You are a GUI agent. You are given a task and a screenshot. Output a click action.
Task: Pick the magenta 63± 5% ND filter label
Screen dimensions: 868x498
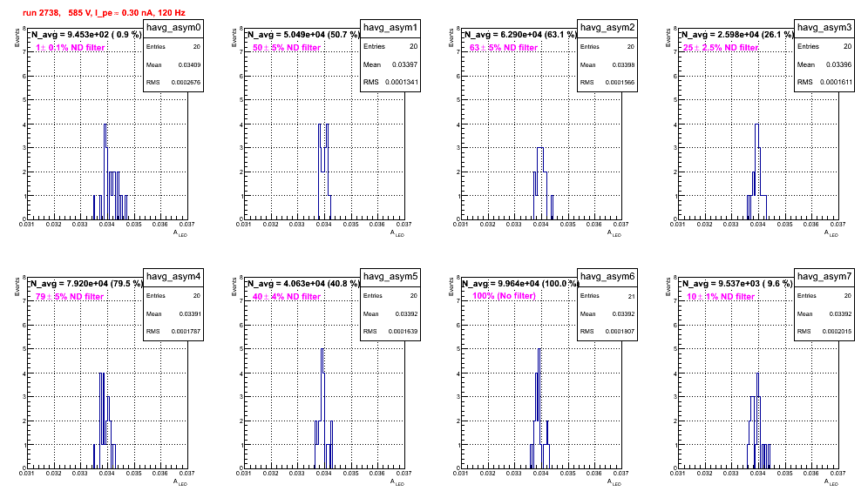point(504,48)
